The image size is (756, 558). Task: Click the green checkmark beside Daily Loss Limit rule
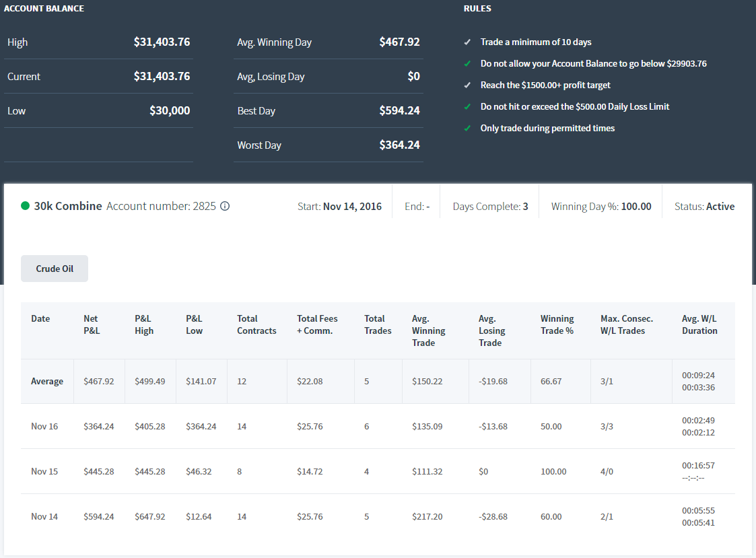[x=467, y=106]
